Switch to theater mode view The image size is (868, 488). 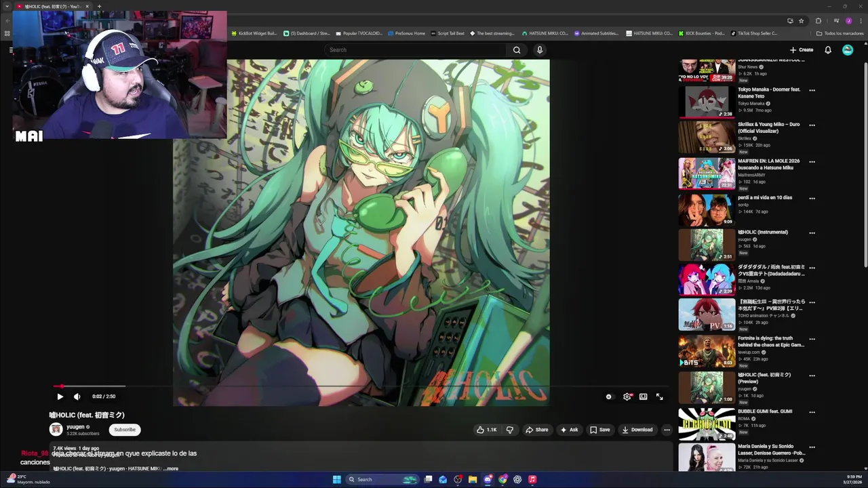click(643, 396)
